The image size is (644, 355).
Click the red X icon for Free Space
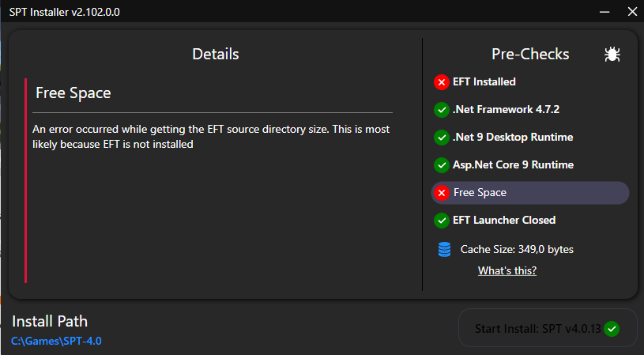click(442, 193)
